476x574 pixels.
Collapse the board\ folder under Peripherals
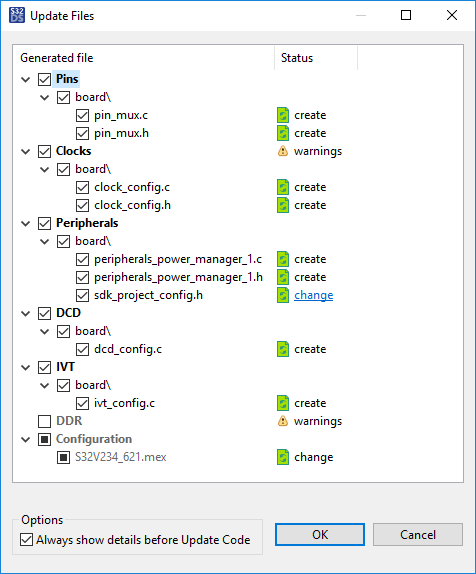coord(45,242)
